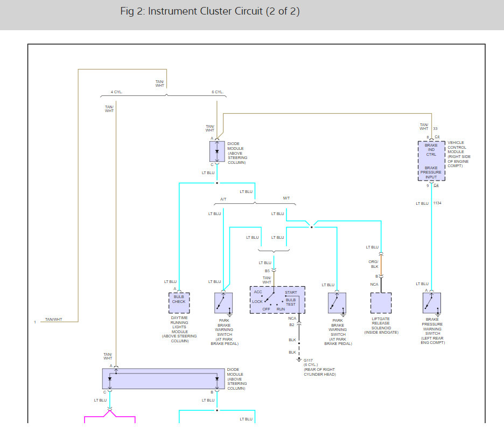
Task: Click the 'BULB CHECK' module box
Action: coord(179,303)
